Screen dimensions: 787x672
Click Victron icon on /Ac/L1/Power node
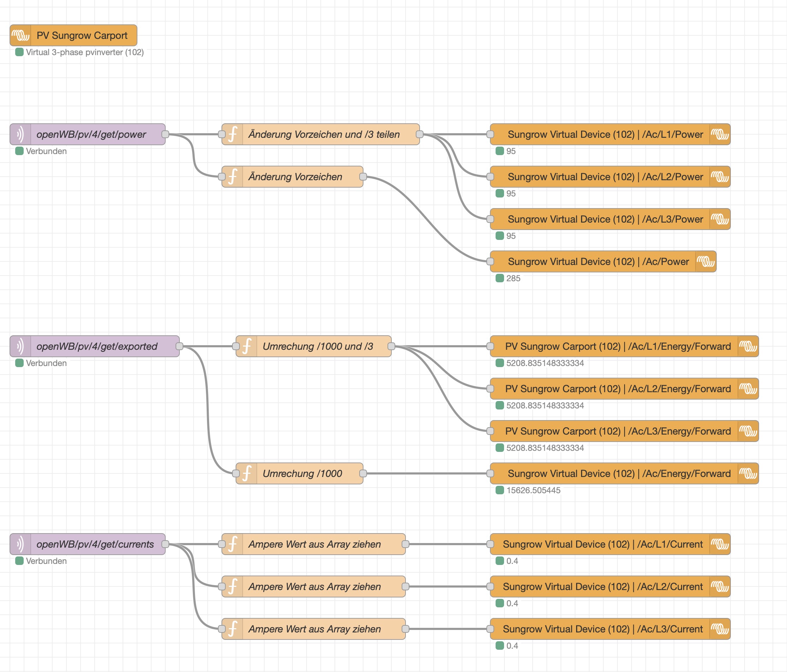[720, 134]
